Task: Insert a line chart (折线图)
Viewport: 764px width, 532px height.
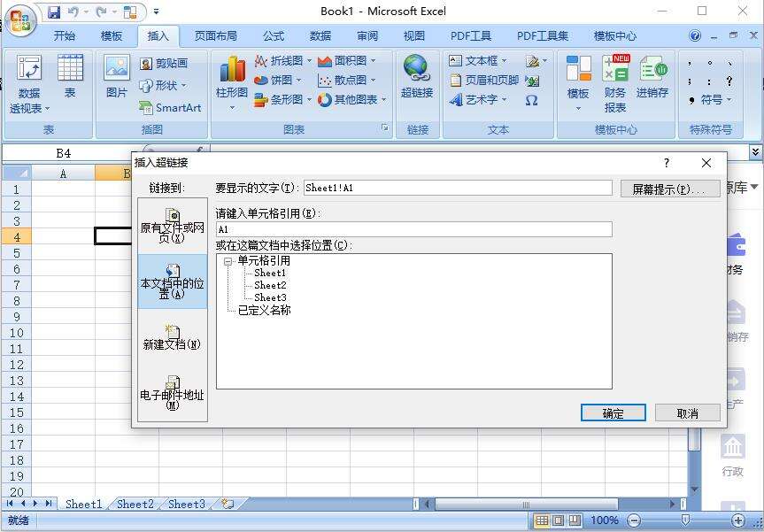Action: pos(282,61)
